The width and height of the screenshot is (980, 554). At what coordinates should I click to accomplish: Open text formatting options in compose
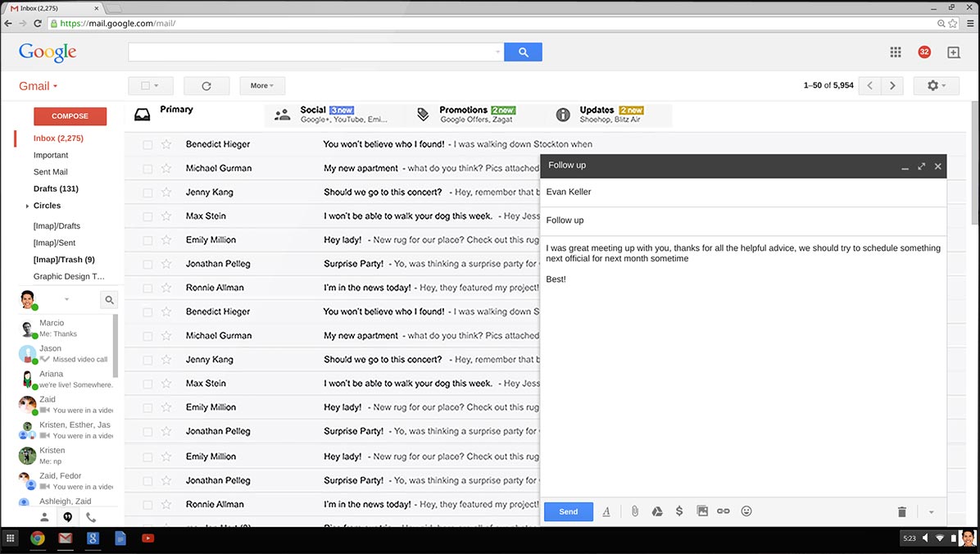coord(606,511)
